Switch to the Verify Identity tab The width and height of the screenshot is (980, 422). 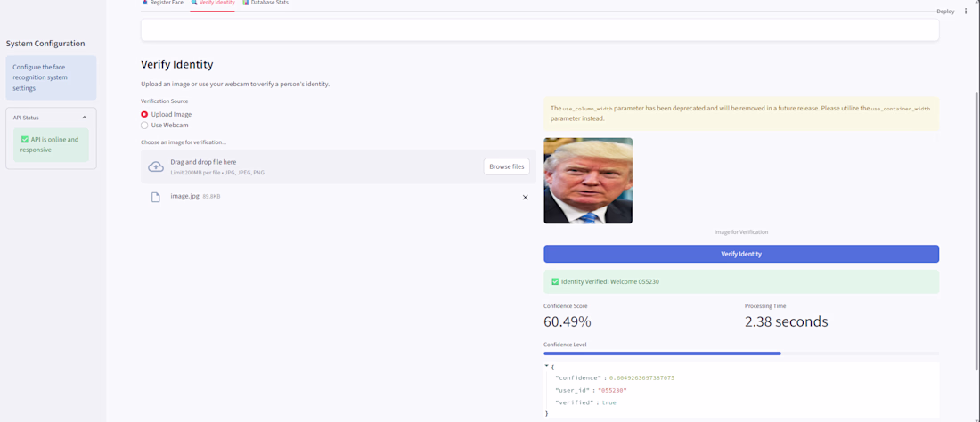coord(213,3)
